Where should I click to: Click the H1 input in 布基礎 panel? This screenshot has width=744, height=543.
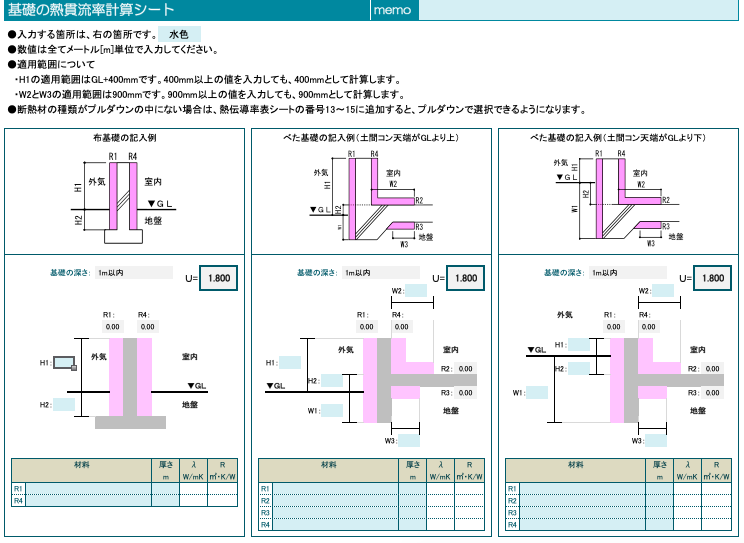(64, 363)
